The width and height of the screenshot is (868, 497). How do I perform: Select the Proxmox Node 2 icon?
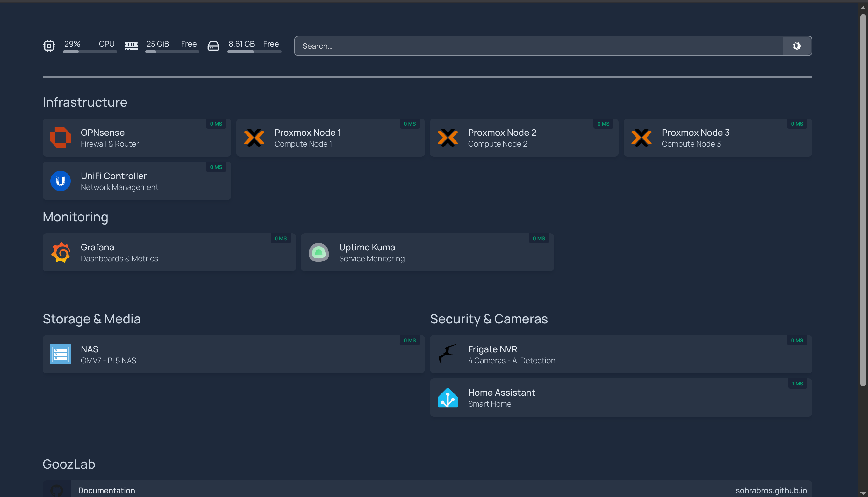point(448,138)
